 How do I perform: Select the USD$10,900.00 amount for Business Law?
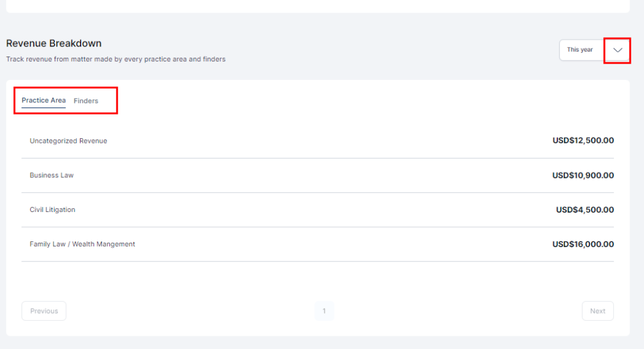[x=583, y=175]
